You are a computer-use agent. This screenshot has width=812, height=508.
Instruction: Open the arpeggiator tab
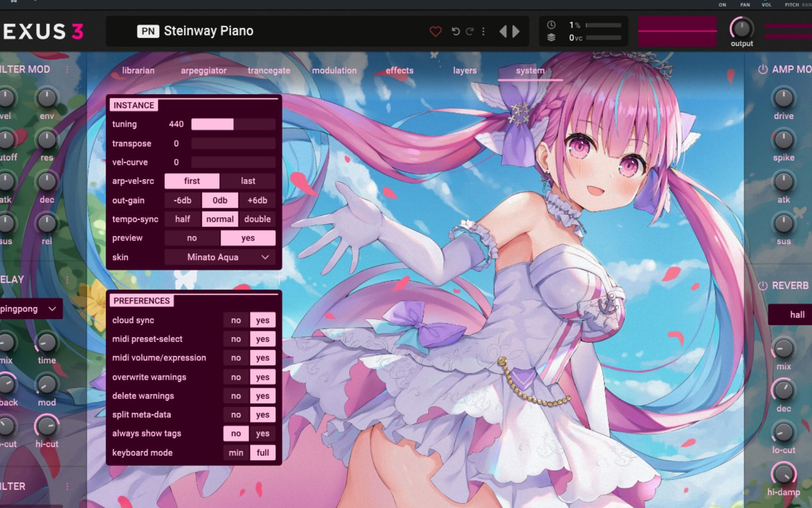tap(203, 70)
